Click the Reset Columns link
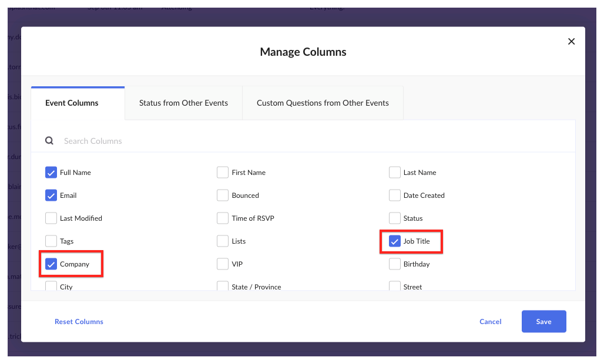The image size is (604, 364). pos(79,322)
